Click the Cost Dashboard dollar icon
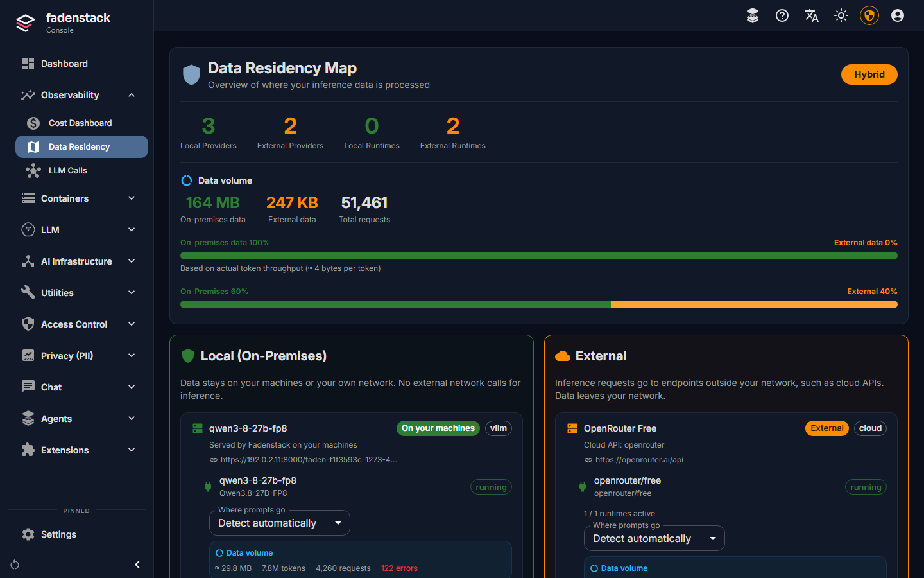This screenshot has height=578, width=924. [33, 123]
